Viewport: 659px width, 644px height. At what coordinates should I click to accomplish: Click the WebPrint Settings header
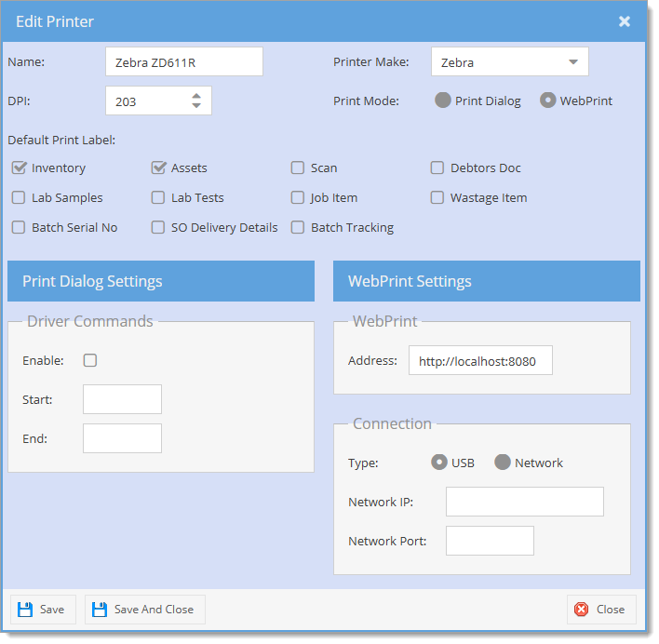tap(487, 281)
